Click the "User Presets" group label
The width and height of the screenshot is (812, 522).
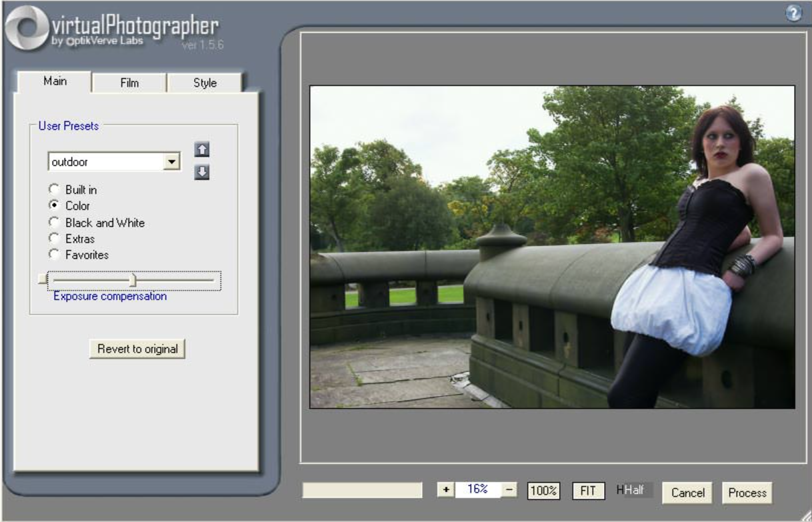pyautogui.click(x=69, y=126)
